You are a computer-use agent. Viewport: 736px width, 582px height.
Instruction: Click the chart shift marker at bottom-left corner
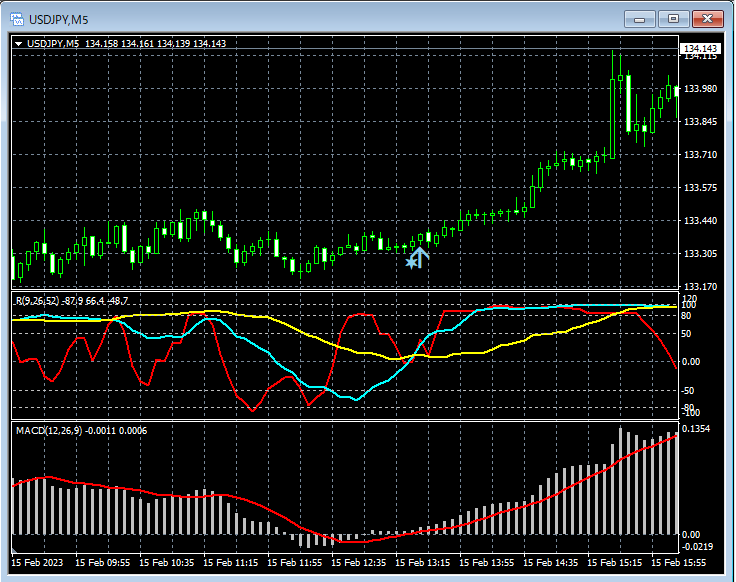pyautogui.click(x=14, y=550)
